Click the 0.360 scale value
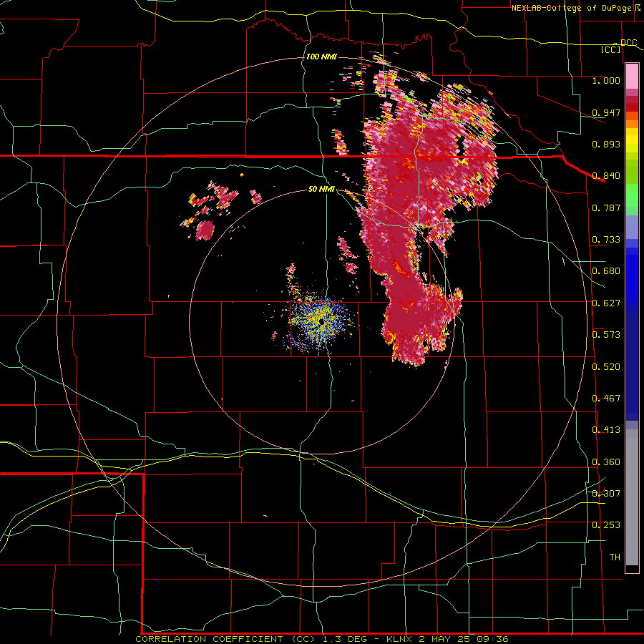 click(606, 462)
